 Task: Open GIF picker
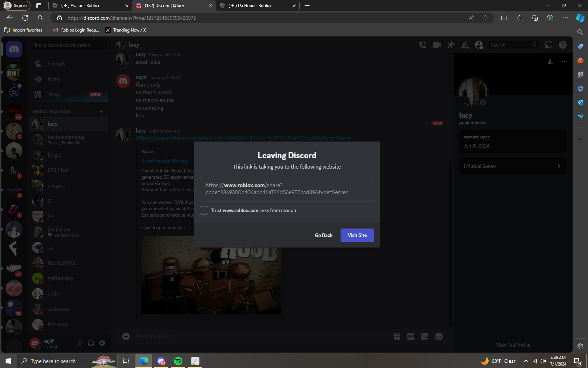click(x=411, y=336)
